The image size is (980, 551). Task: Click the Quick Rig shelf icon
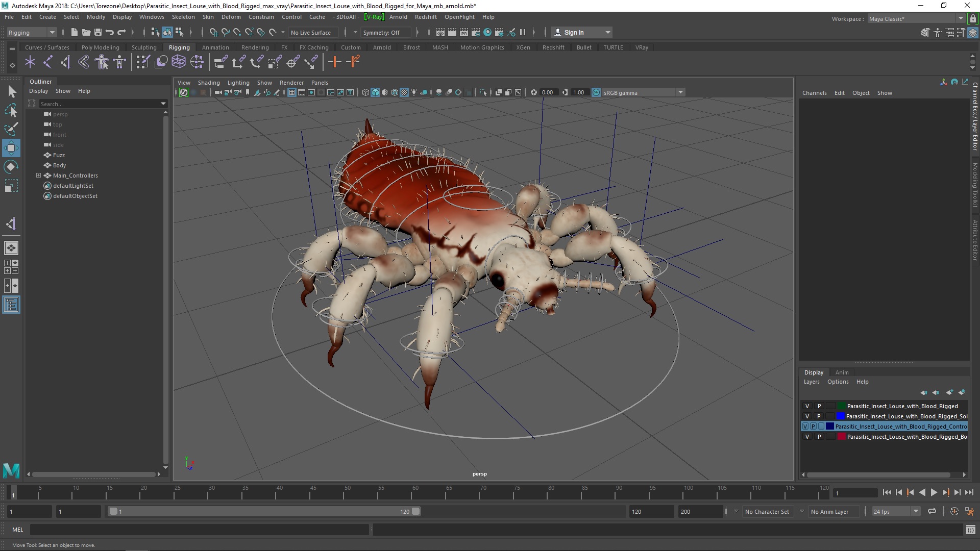click(x=102, y=62)
